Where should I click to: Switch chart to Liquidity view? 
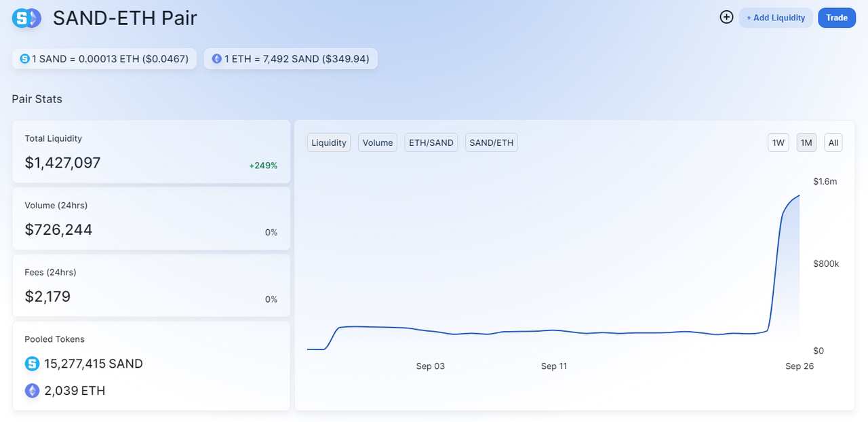(329, 142)
